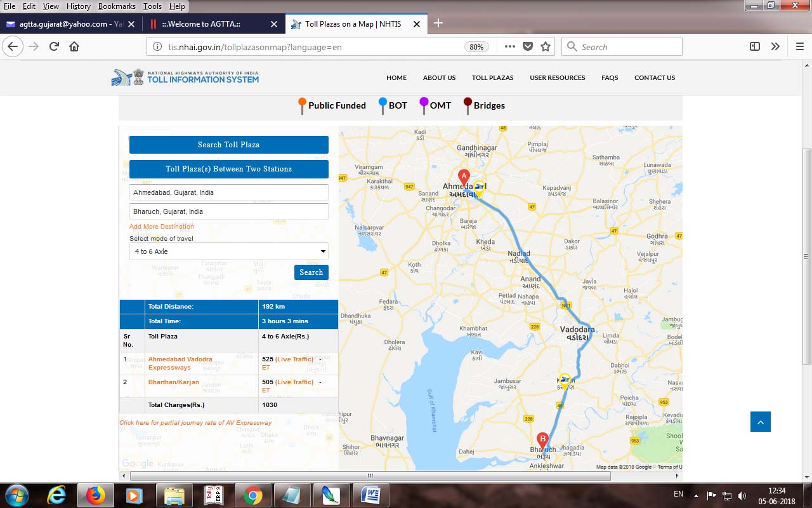
Task: Expand the mode of travel dropdown
Action: point(228,251)
